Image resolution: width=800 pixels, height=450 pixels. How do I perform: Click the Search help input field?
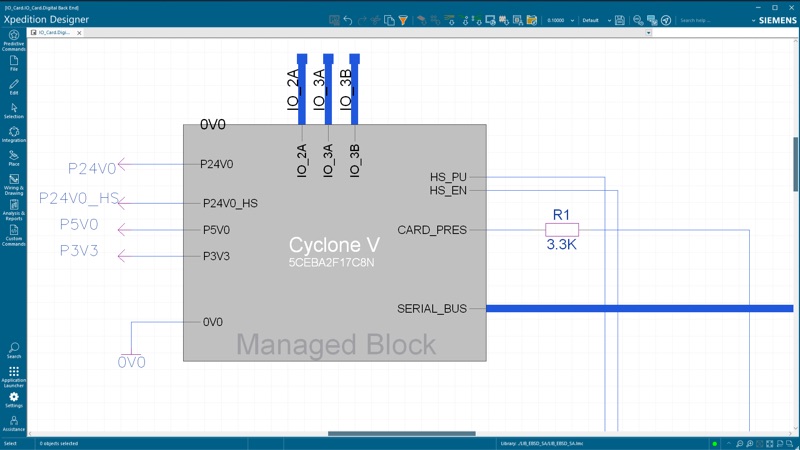(712, 20)
